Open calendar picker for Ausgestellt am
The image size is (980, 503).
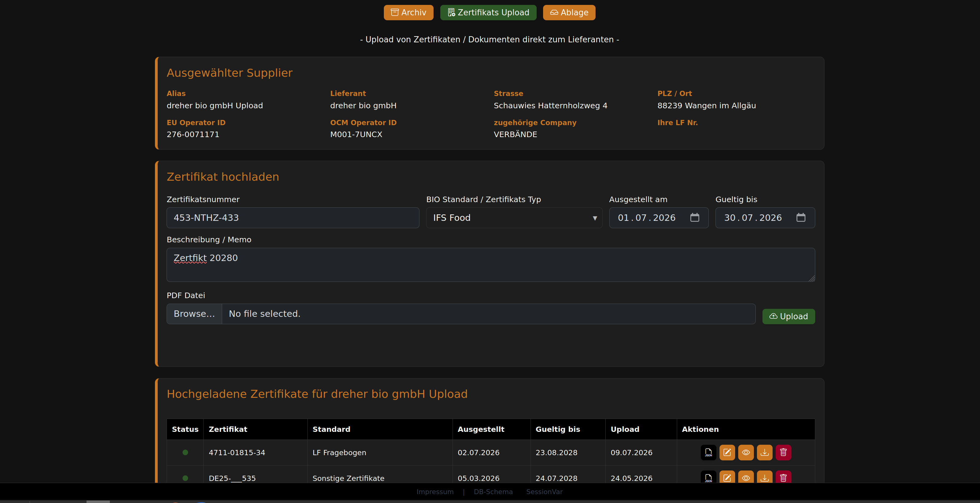click(695, 217)
